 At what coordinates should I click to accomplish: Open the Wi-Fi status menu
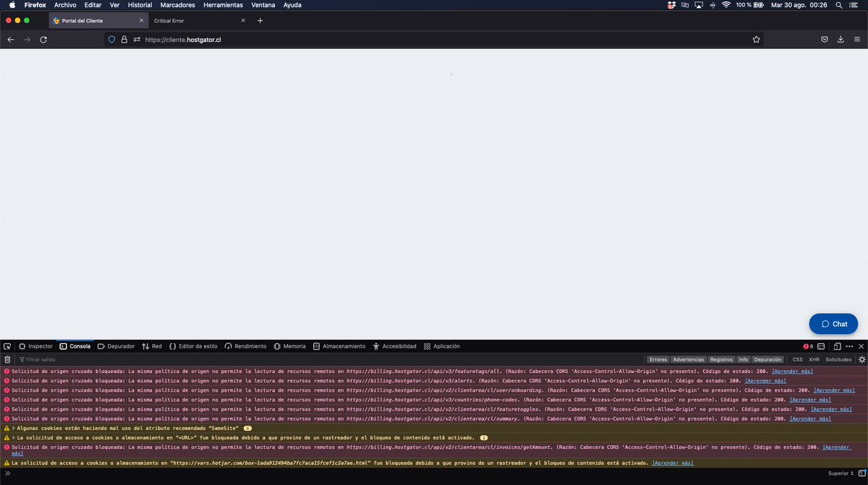tap(726, 5)
